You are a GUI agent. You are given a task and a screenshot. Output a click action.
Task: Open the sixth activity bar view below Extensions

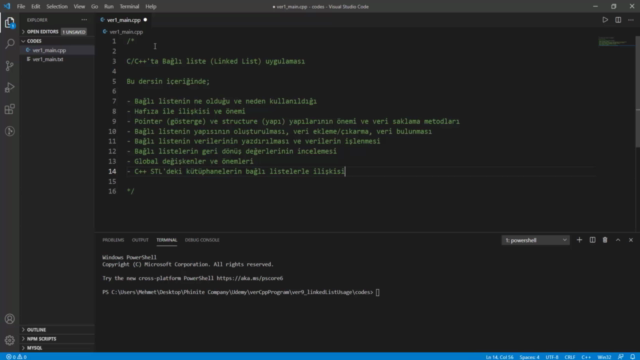point(10,131)
